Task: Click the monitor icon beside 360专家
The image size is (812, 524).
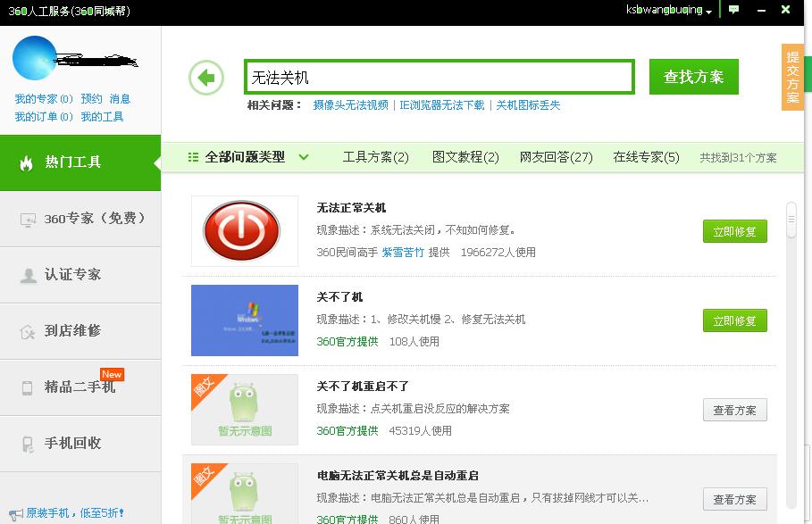Action: pyautogui.click(x=28, y=220)
